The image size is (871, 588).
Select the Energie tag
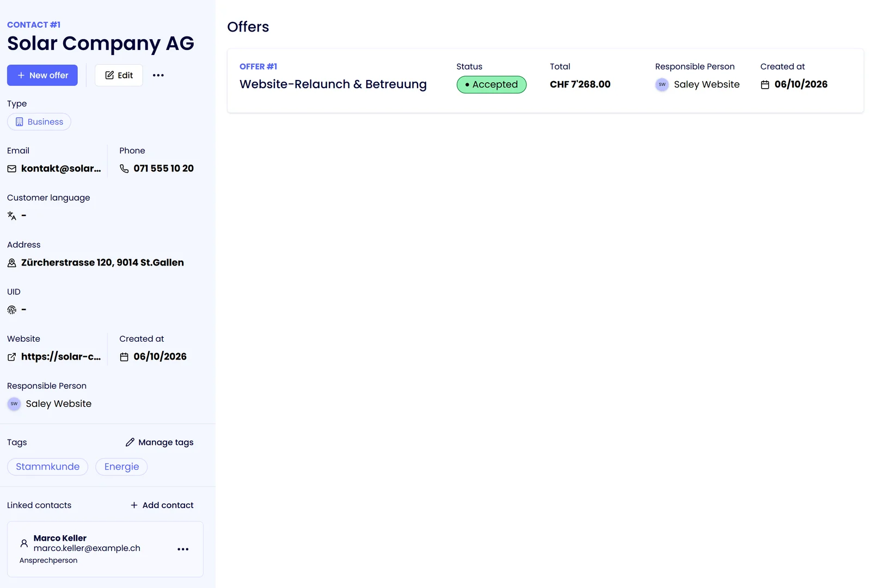pyautogui.click(x=121, y=467)
